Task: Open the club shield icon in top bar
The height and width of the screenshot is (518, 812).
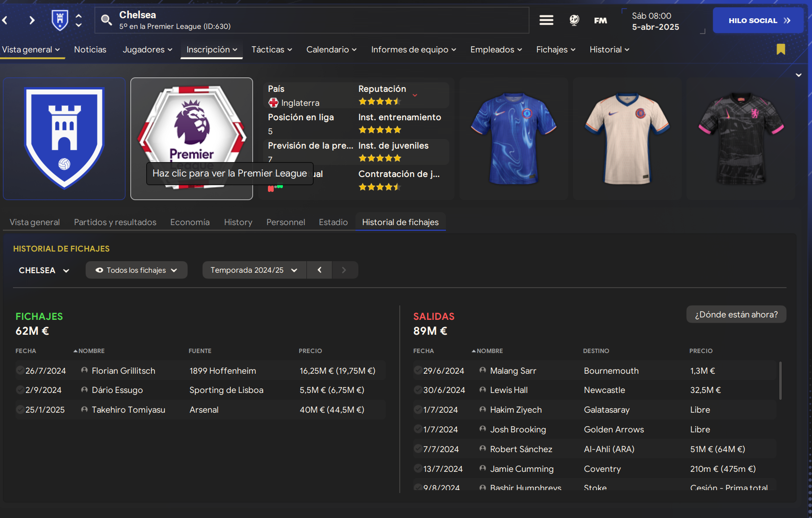Action: coord(60,20)
